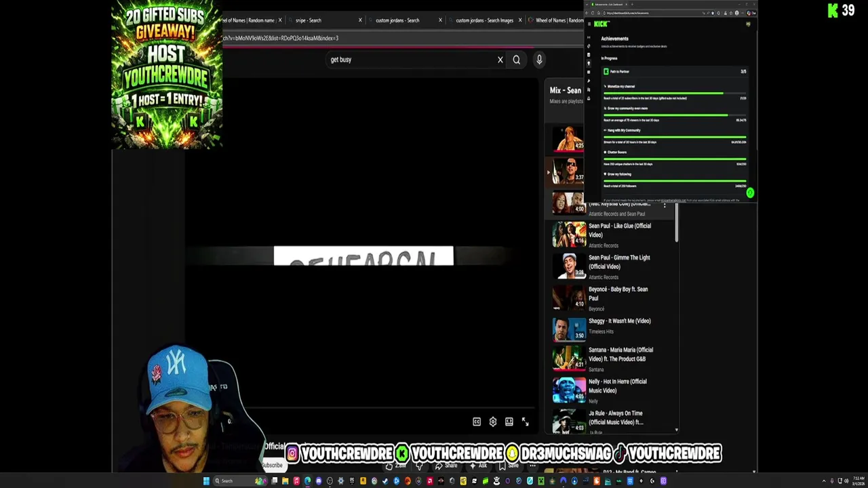Open Kick profile avatar in dashboard
The image size is (868, 488).
pyautogui.click(x=748, y=24)
